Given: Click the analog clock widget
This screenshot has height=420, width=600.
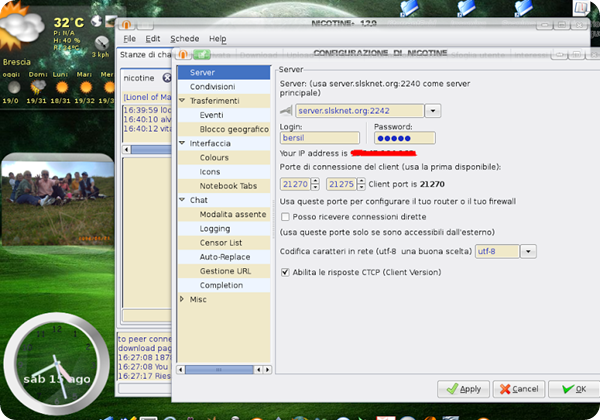Looking at the screenshot, I should pyautogui.click(x=57, y=364).
